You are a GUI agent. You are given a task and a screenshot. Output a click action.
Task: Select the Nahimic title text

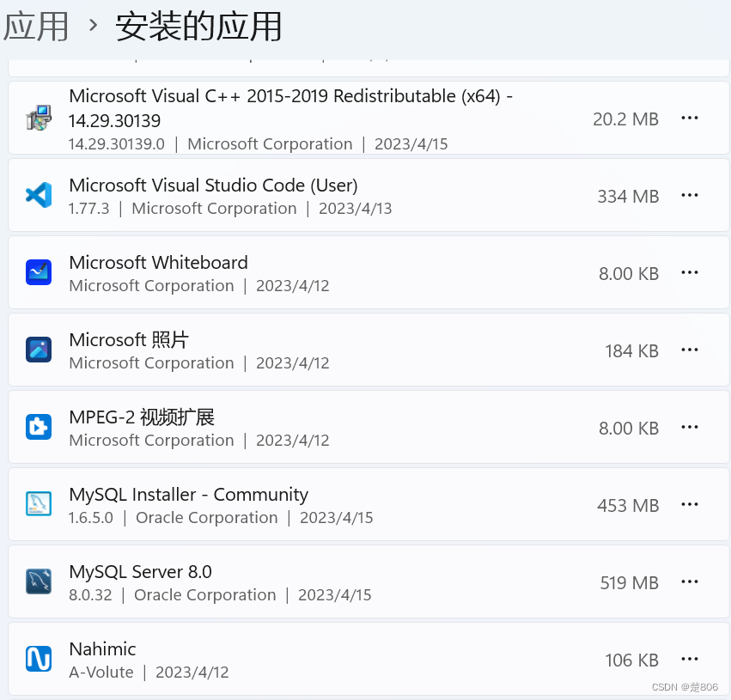102,649
